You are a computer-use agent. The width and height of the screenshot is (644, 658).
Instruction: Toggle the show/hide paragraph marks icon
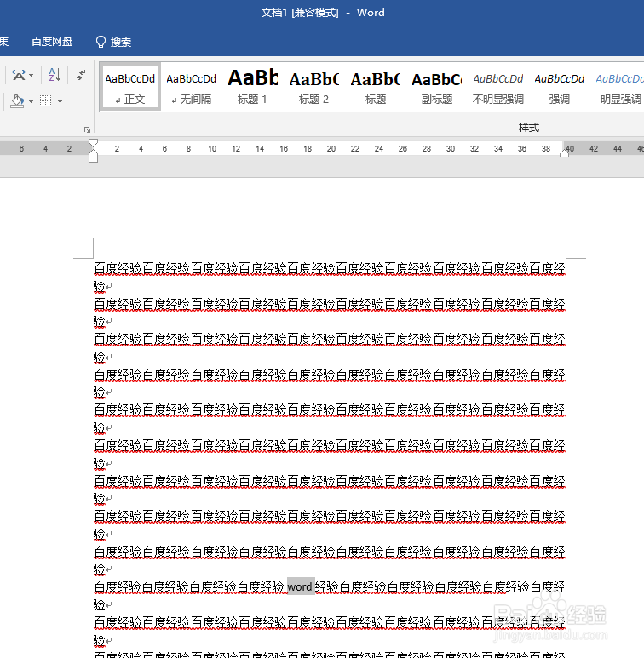[81, 75]
